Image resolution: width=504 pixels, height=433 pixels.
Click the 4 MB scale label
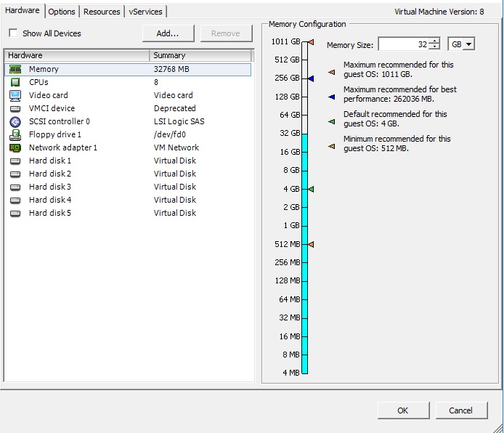pyautogui.click(x=291, y=373)
